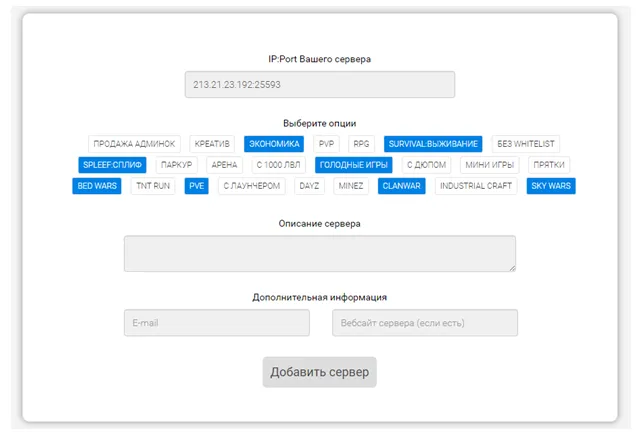Enable the INDUSTRIAL CRAFT tag

coord(476,186)
